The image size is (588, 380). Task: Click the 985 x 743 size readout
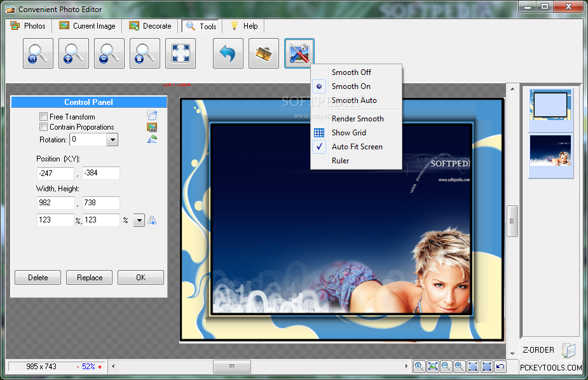click(41, 367)
